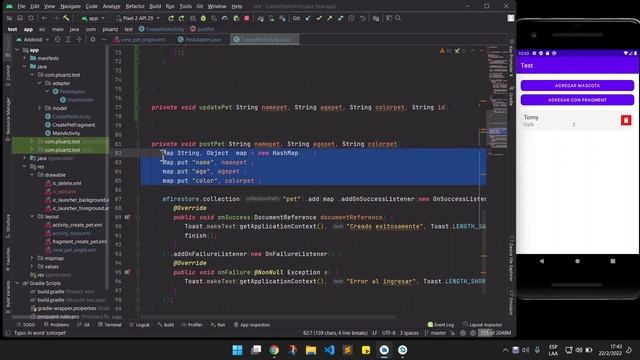Click the Sync/reload icon in toolbar
The image size is (640, 360).
point(31,18)
